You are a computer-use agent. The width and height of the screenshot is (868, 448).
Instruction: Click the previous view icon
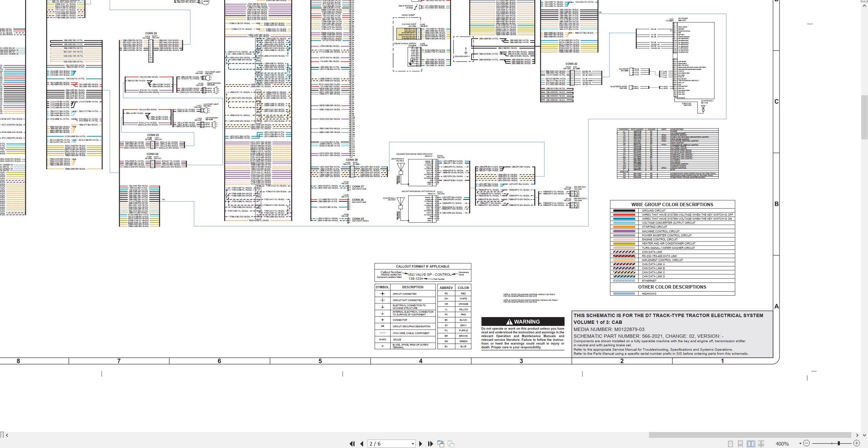pos(441,444)
